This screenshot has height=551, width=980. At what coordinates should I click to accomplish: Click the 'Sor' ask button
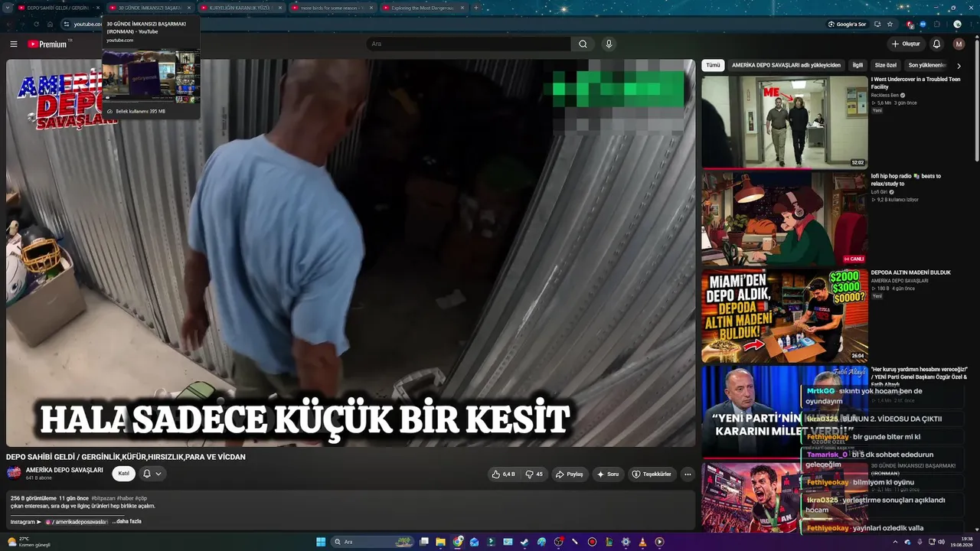(x=608, y=474)
